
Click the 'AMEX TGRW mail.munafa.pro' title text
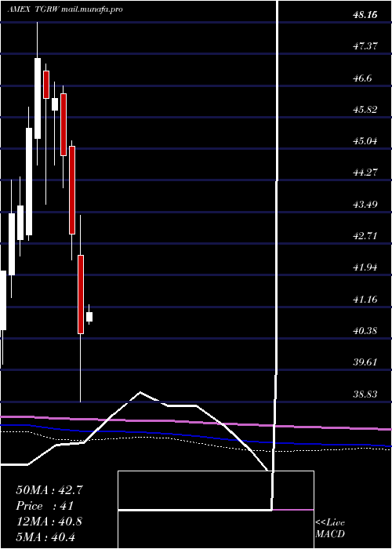click(x=65, y=9)
